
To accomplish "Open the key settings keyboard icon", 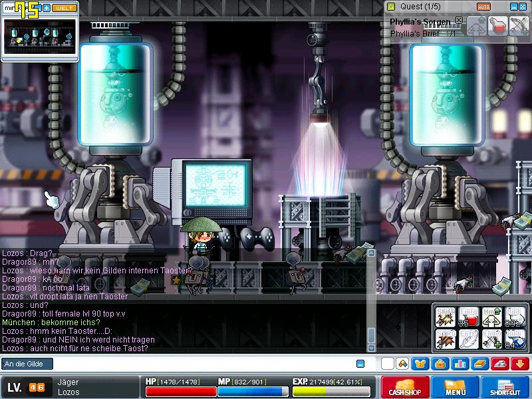I will coord(499,364).
